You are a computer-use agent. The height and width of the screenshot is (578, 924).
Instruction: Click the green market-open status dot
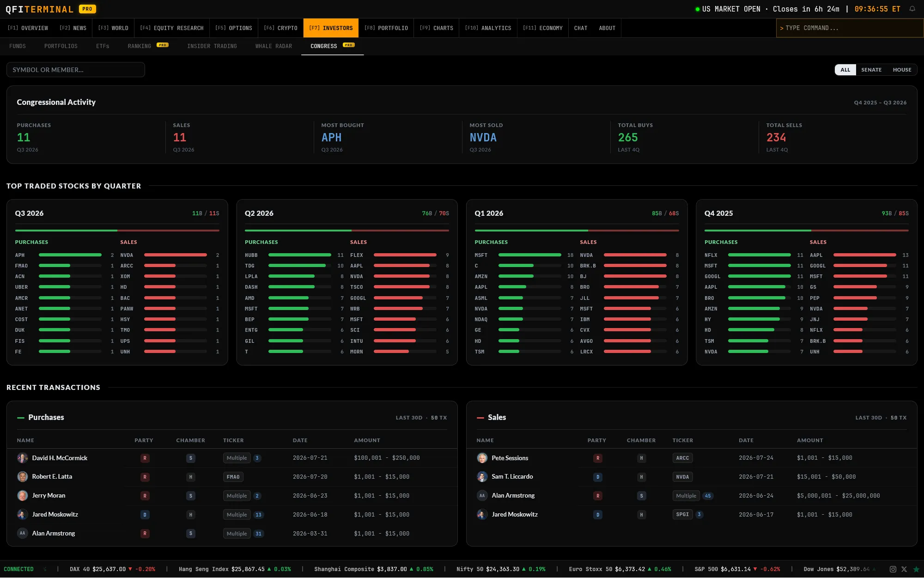click(x=698, y=9)
